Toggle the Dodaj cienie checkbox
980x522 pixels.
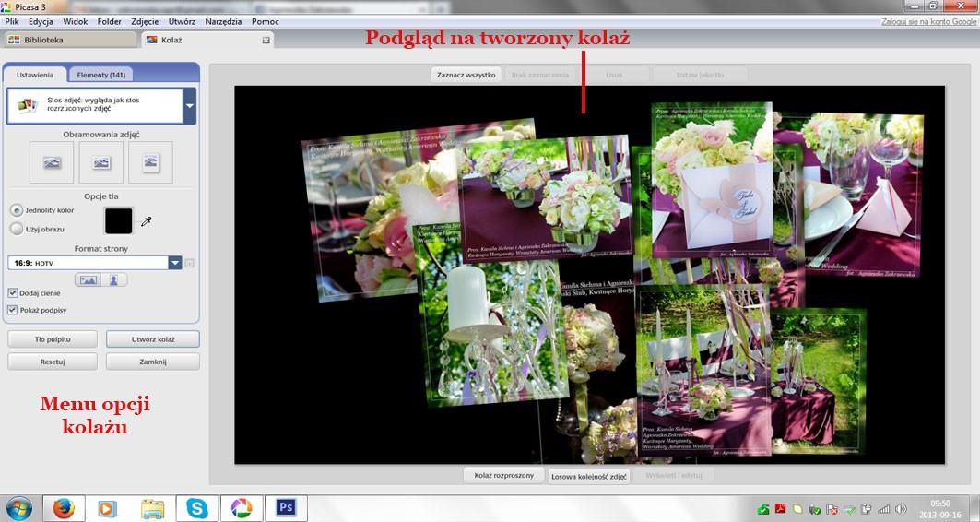pyautogui.click(x=13, y=292)
